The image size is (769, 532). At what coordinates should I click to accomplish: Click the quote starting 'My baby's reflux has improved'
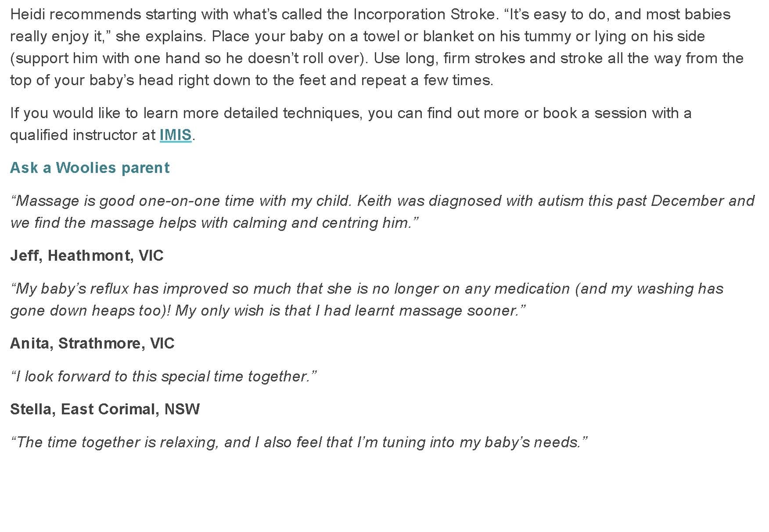(x=367, y=299)
